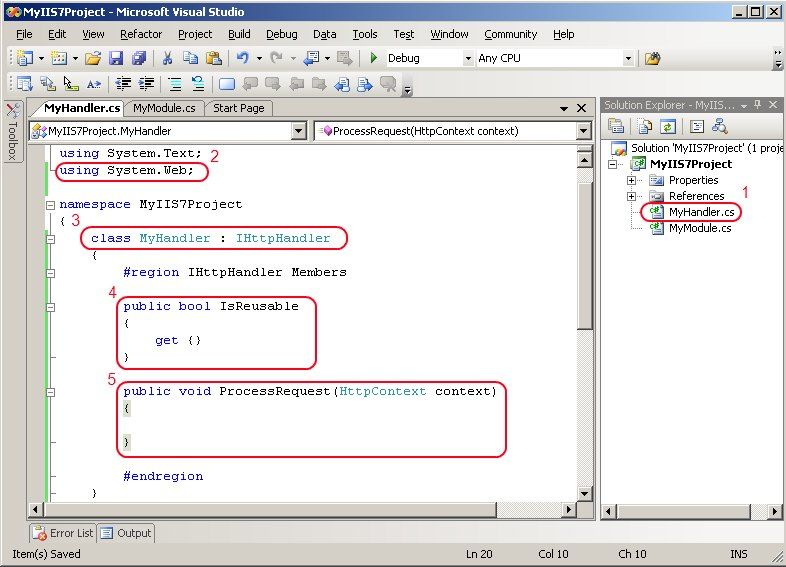Refresh the Solution Explorer view
The height and width of the screenshot is (567, 786).
tap(668, 126)
